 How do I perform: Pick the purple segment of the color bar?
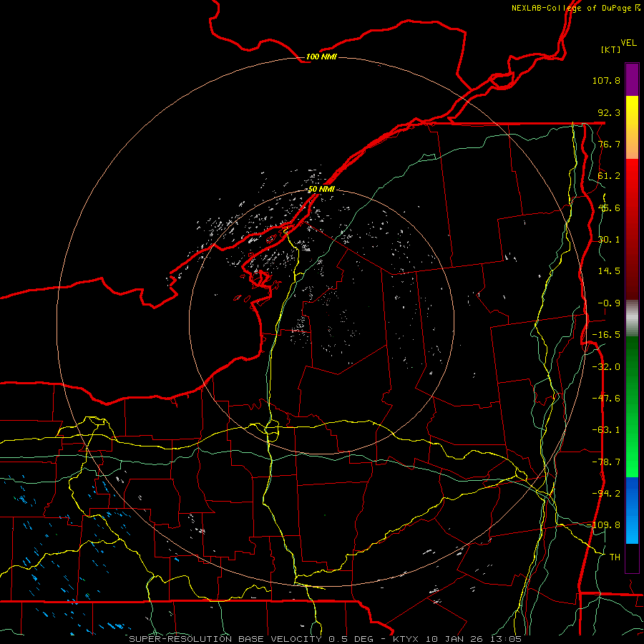click(632, 79)
